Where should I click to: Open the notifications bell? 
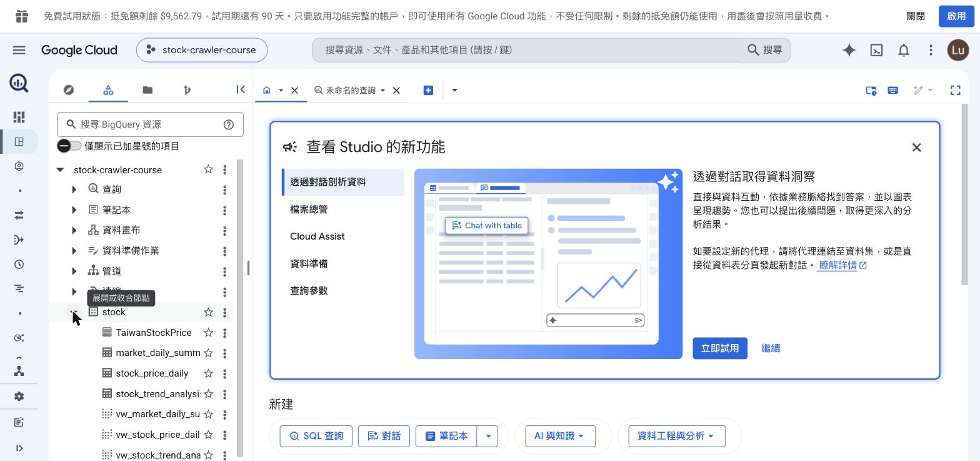(904, 50)
